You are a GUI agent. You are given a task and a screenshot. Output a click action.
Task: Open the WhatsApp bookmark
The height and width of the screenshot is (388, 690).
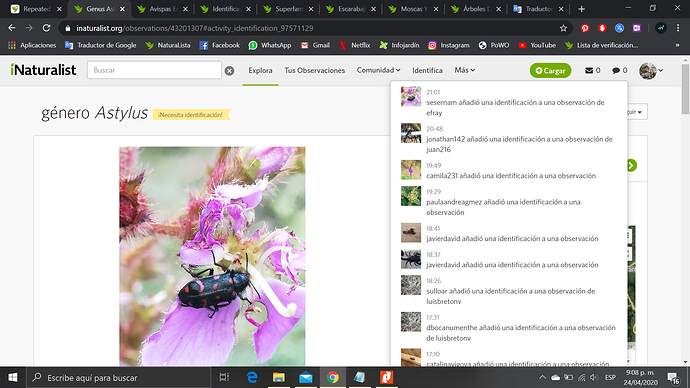point(270,45)
